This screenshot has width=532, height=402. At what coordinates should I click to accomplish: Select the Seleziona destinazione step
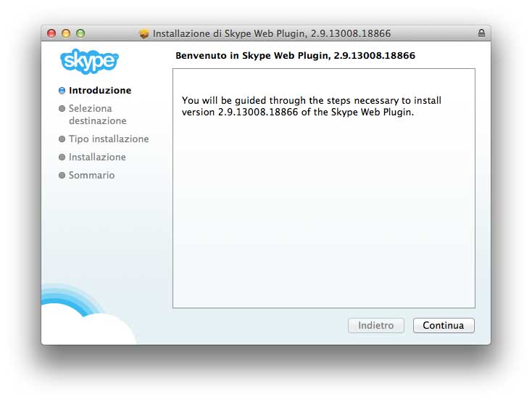(x=97, y=115)
